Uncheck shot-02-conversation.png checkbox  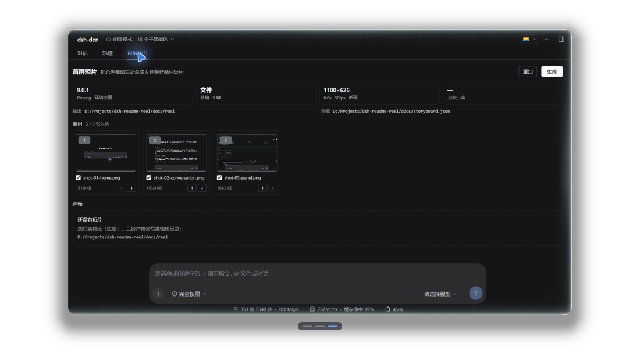coord(149,177)
